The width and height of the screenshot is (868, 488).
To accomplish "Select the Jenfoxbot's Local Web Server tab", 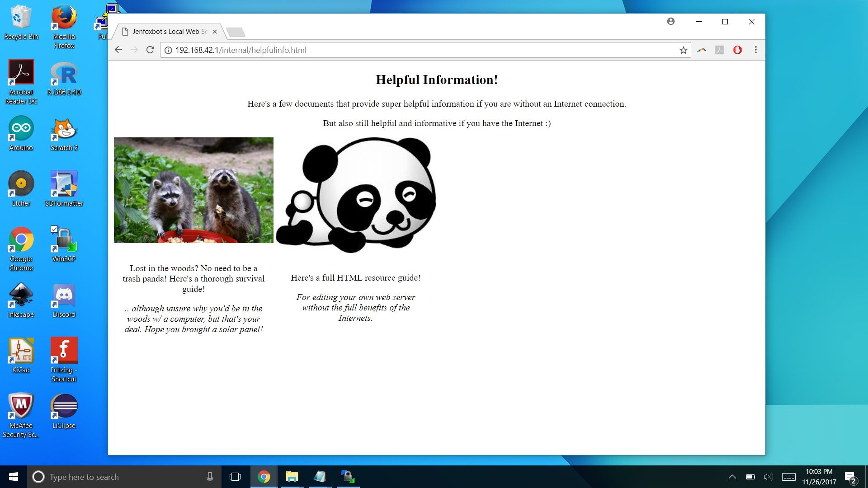I will click(167, 31).
